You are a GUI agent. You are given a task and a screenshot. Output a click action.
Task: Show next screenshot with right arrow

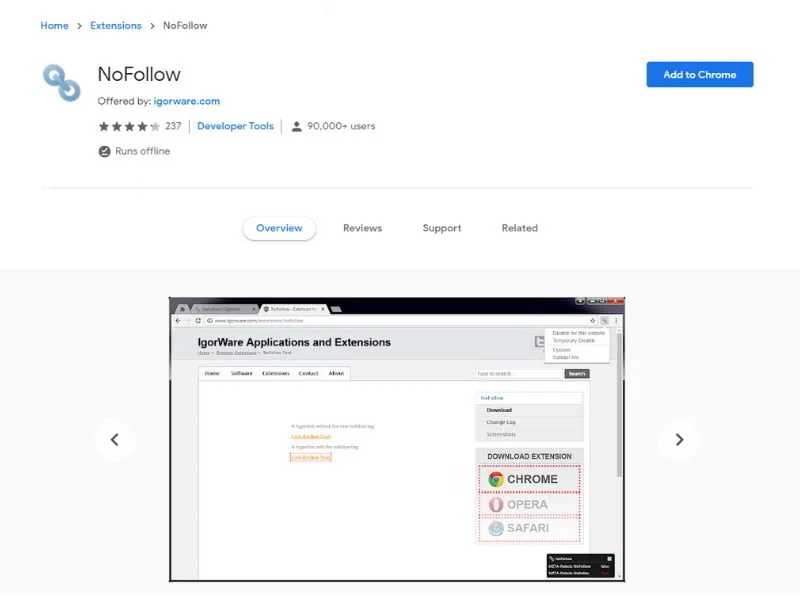coord(679,440)
